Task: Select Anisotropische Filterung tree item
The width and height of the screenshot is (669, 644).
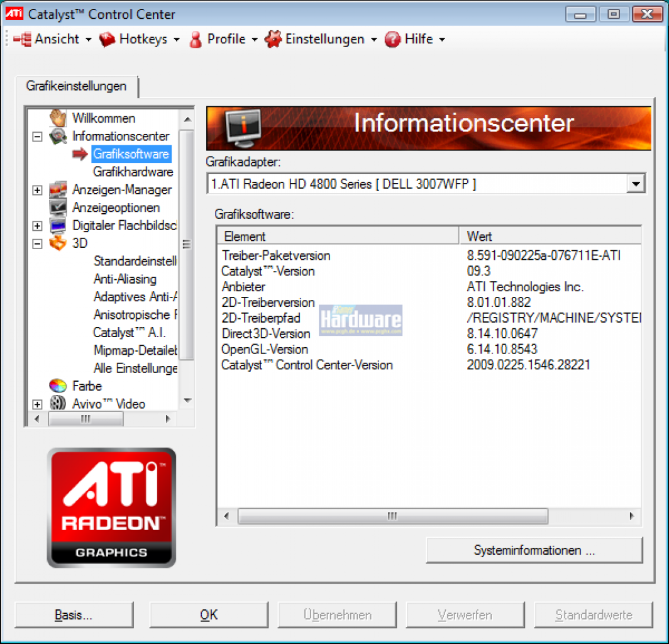Action: [x=135, y=315]
